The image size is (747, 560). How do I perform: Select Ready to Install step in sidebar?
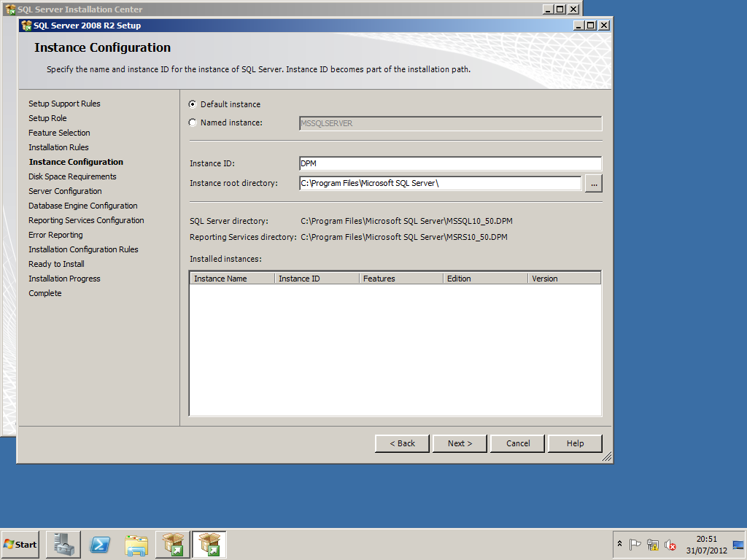[56, 264]
